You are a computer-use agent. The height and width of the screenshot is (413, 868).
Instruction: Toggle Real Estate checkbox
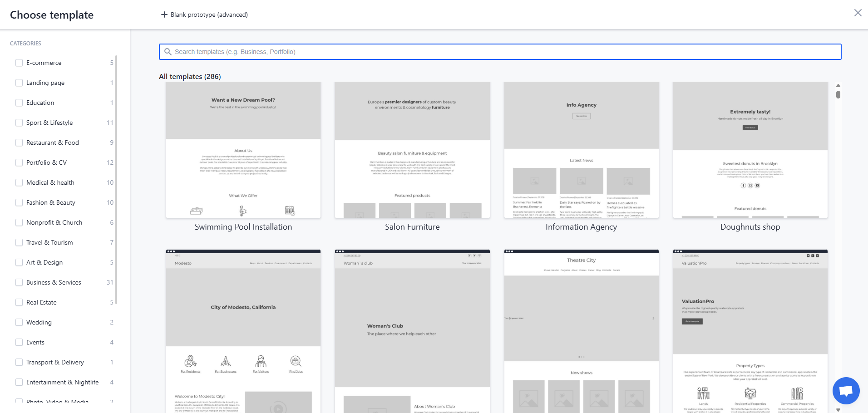pos(19,302)
